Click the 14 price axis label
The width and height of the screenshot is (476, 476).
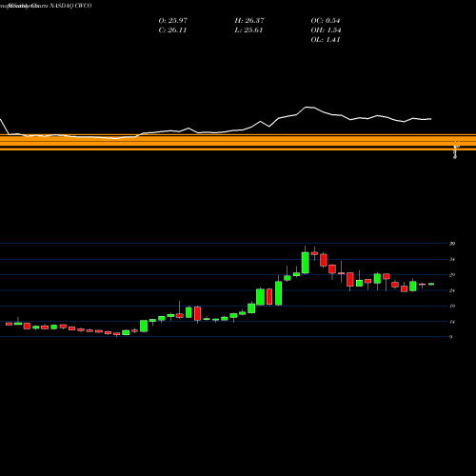tap(452, 322)
